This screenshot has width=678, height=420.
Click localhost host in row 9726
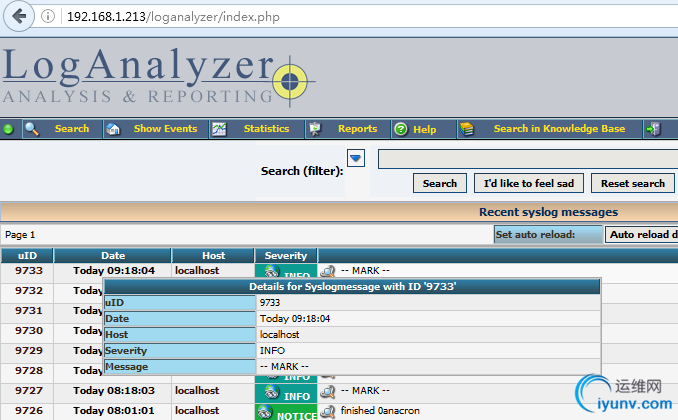pos(197,410)
